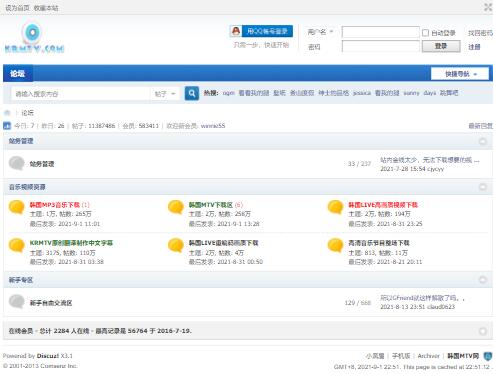Click the home icon in breadcrumb
Screen dimensions: 493x374
point(7,113)
